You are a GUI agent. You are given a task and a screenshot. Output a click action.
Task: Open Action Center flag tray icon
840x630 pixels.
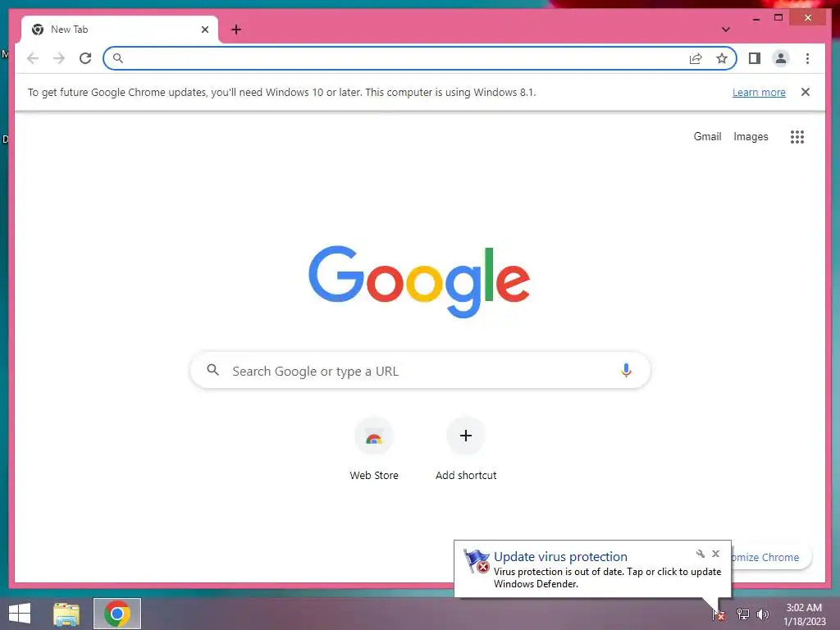coord(719,614)
